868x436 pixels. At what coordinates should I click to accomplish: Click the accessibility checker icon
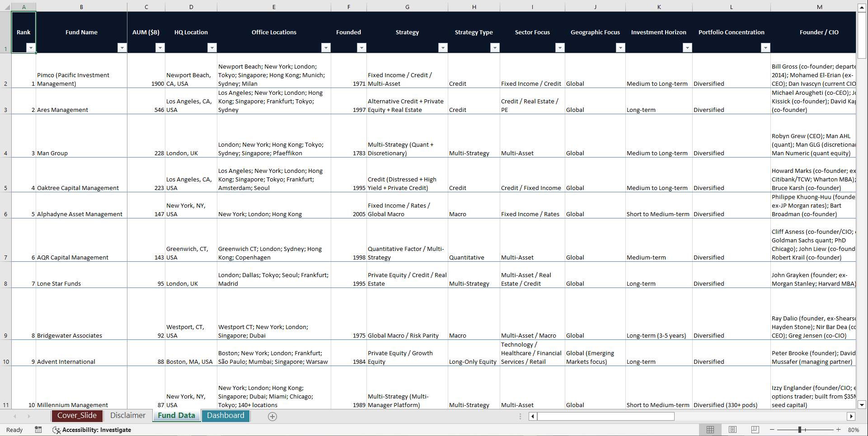(56, 430)
